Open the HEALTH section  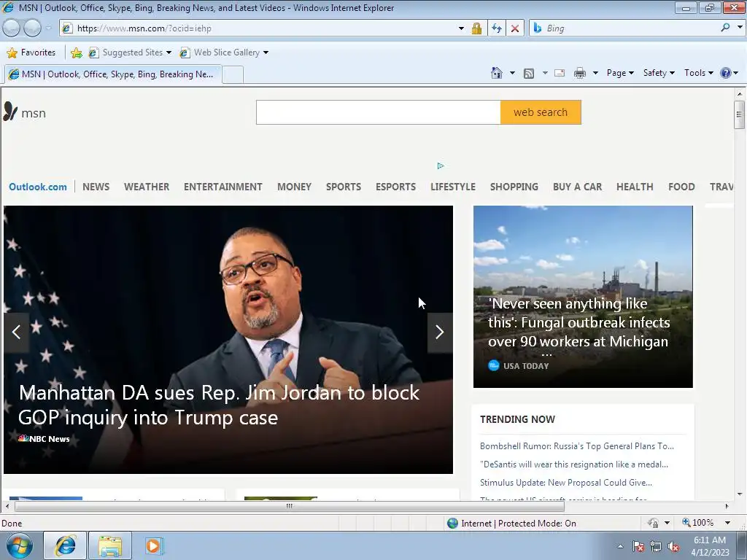(x=635, y=187)
